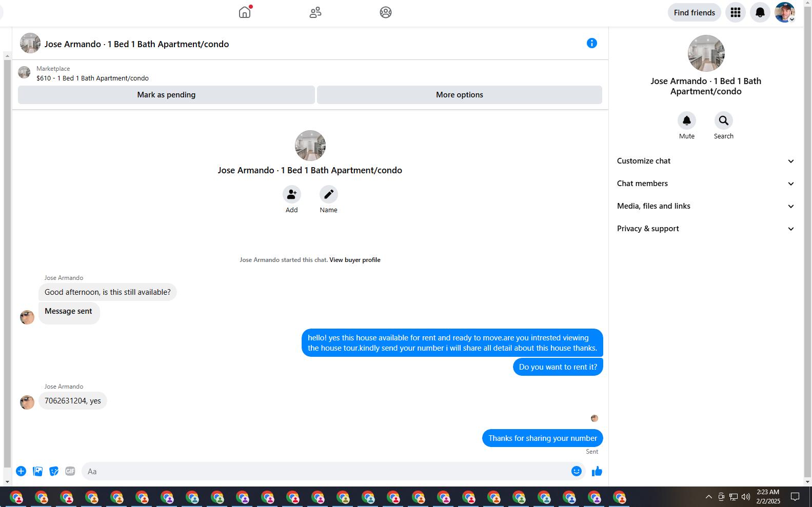Open the Friends icon in top navigation
The width and height of the screenshot is (812, 507).
click(315, 12)
